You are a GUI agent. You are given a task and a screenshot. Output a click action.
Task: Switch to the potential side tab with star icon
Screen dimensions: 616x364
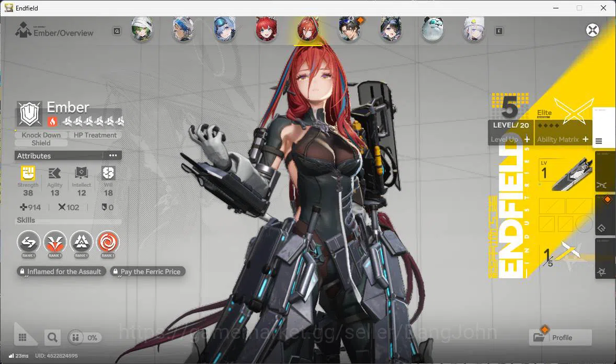(605, 258)
